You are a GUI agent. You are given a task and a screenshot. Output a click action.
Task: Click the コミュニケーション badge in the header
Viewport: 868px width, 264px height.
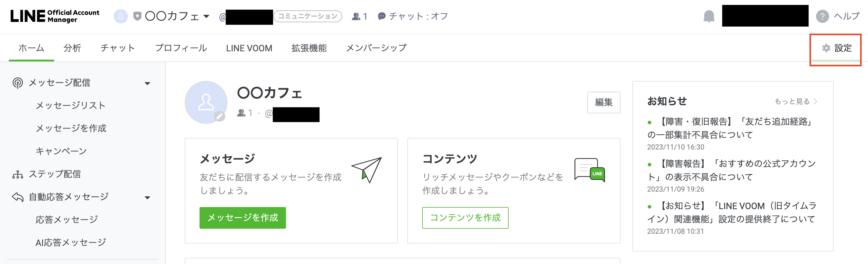pyautogui.click(x=308, y=15)
